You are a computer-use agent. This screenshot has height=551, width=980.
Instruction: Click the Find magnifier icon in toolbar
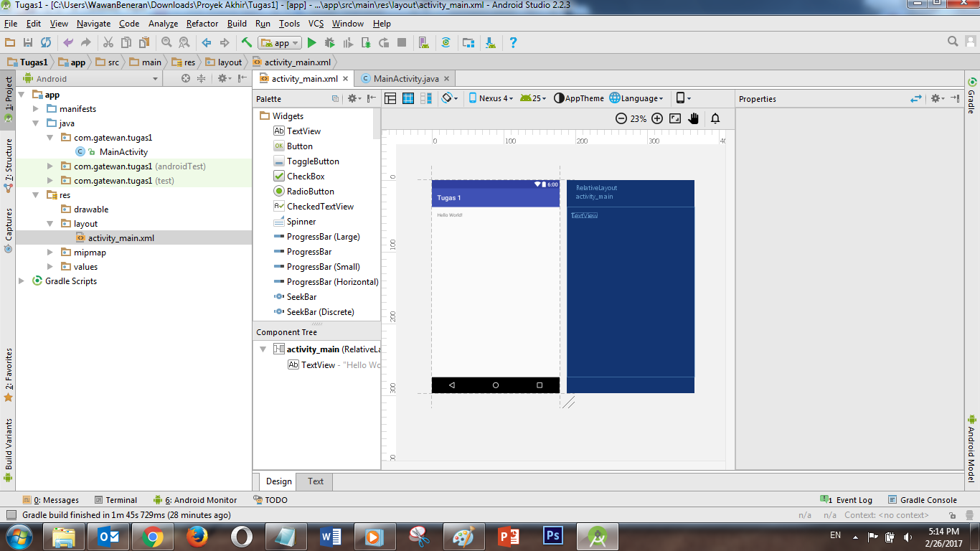[x=166, y=43]
